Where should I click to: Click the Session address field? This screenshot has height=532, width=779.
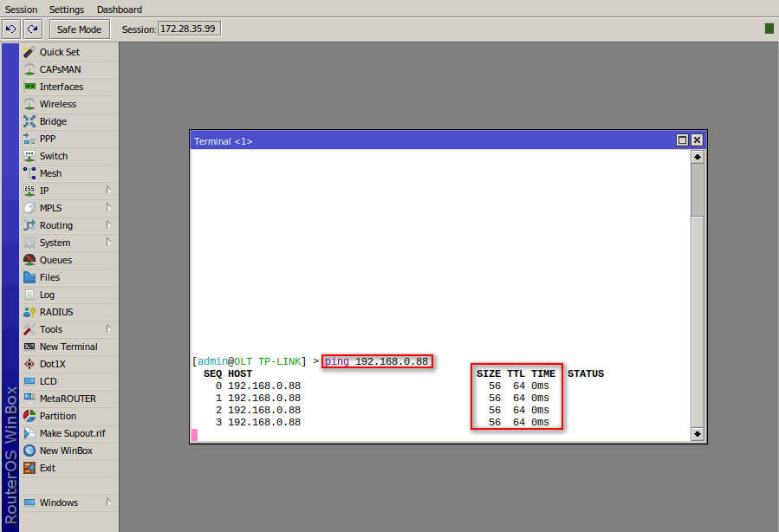coord(188,29)
